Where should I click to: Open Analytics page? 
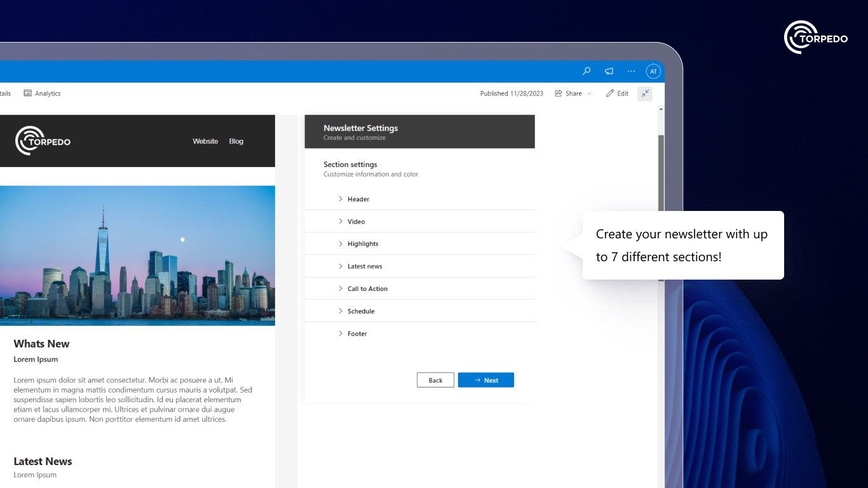point(42,93)
